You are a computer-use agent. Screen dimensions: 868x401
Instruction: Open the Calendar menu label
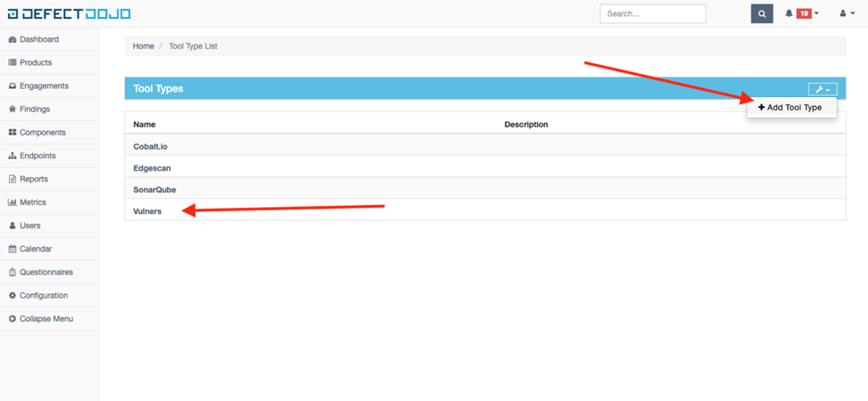[36, 249]
